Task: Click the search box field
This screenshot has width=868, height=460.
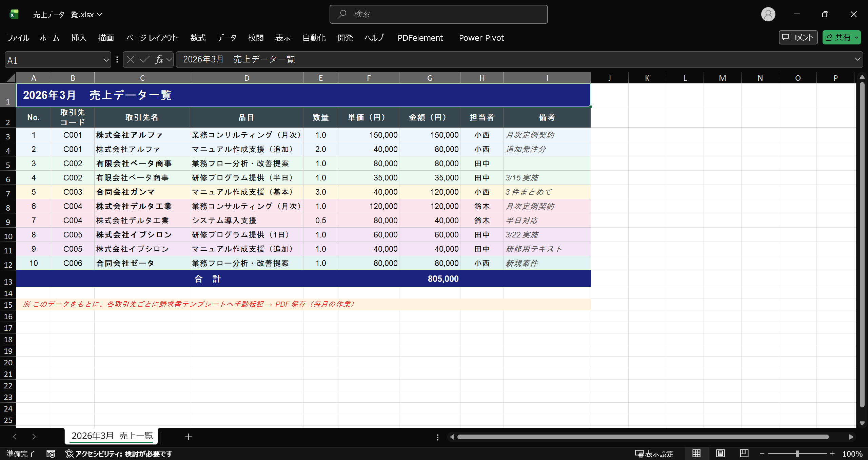Action: 438,14
